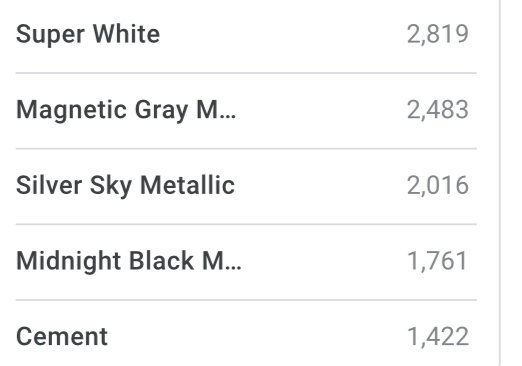Screen dimensions: 522x366
Task: Select the Super White color option
Action: pyautogui.click(x=246, y=34)
